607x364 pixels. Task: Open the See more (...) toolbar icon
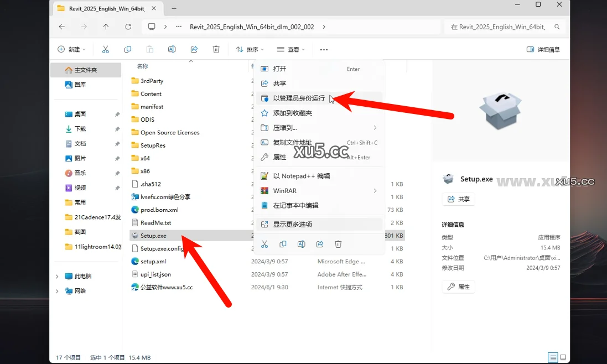point(324,49)
